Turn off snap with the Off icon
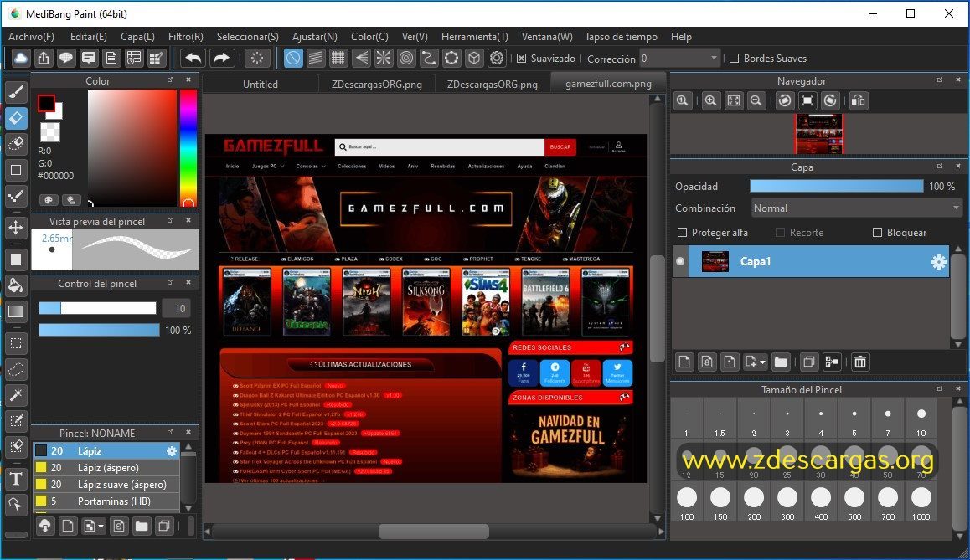The width and height of the screenshot is (970, 560). (x=293, y=58)
